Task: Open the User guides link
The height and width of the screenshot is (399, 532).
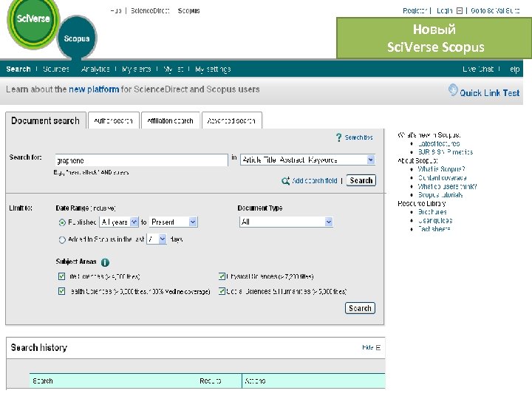Action: click(x=435, y=220)
